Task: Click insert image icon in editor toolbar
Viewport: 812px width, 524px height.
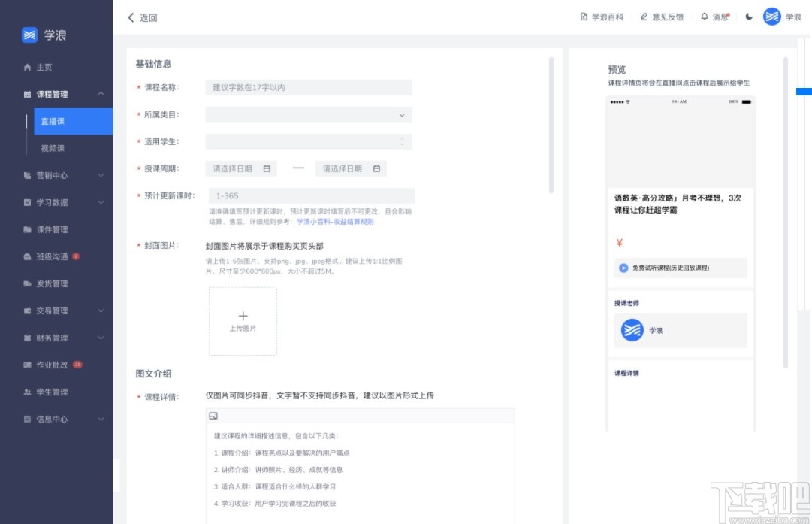Action: [213, 416]
